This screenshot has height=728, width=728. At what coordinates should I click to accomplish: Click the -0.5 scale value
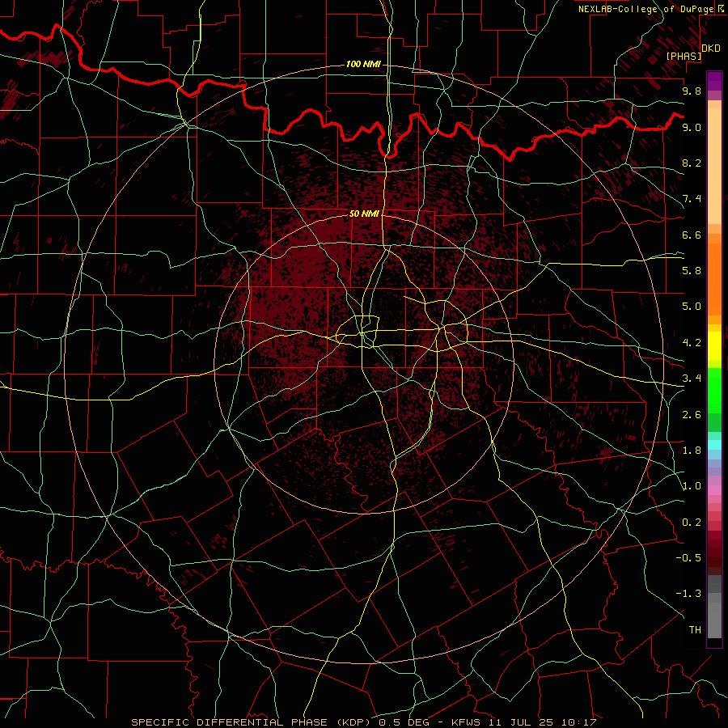pyautogui.click(x=688, y=558)
